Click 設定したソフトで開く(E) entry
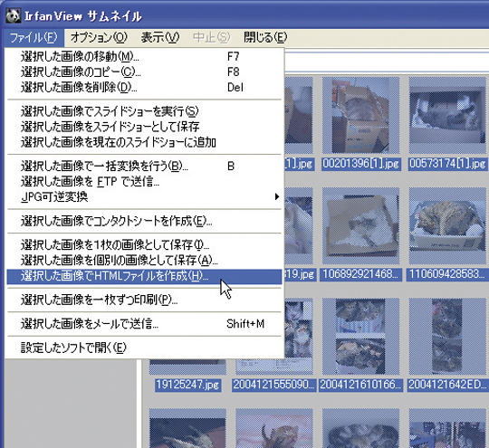The height and width of the screenshot is (448, 489). click(x=144, y=348)
